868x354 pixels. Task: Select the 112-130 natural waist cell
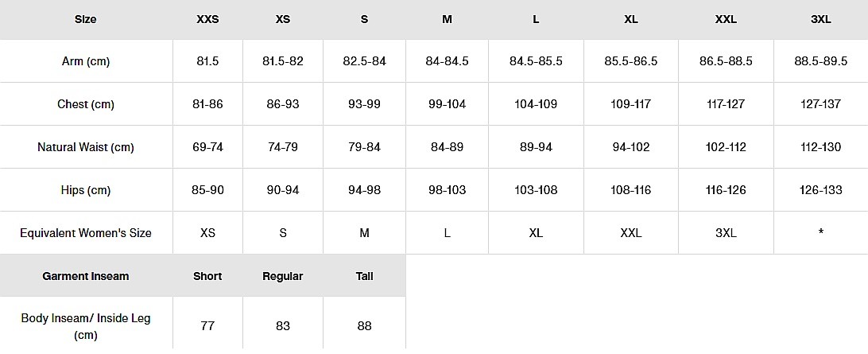click(820, 147)
